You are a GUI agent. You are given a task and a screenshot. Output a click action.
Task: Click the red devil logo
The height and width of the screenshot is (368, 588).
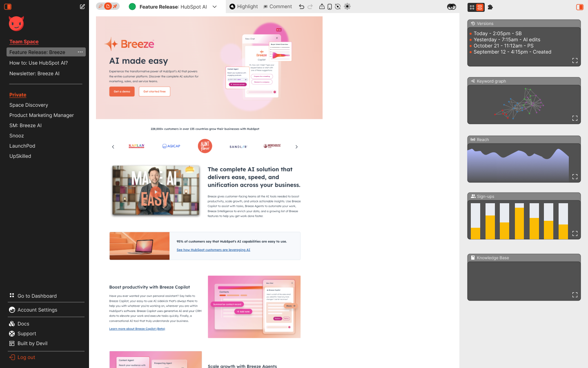(16, 24)
